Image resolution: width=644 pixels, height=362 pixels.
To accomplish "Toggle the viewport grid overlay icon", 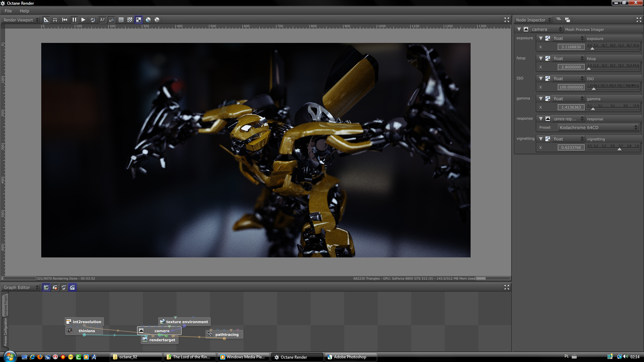I will coord(55,20).
